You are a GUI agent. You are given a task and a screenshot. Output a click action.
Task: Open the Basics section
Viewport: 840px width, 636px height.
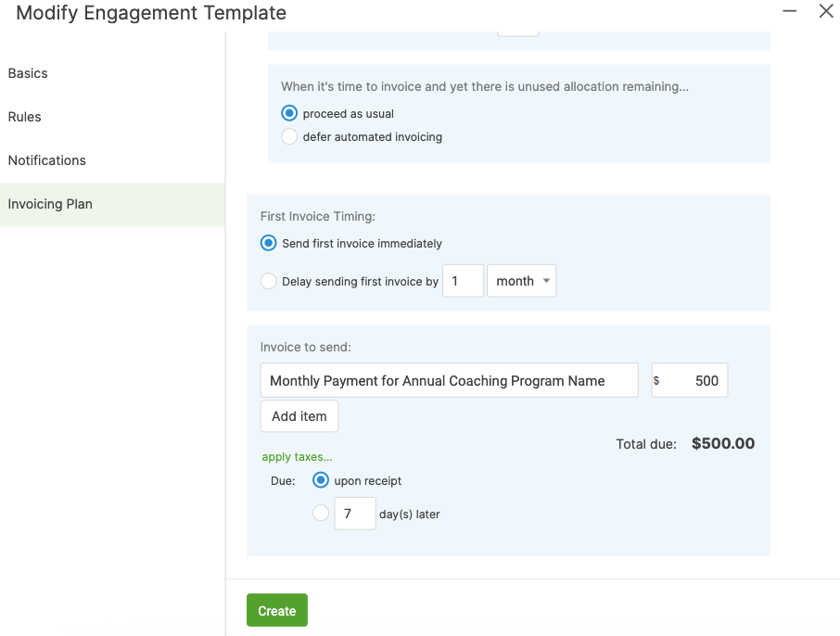click(28, 73)
